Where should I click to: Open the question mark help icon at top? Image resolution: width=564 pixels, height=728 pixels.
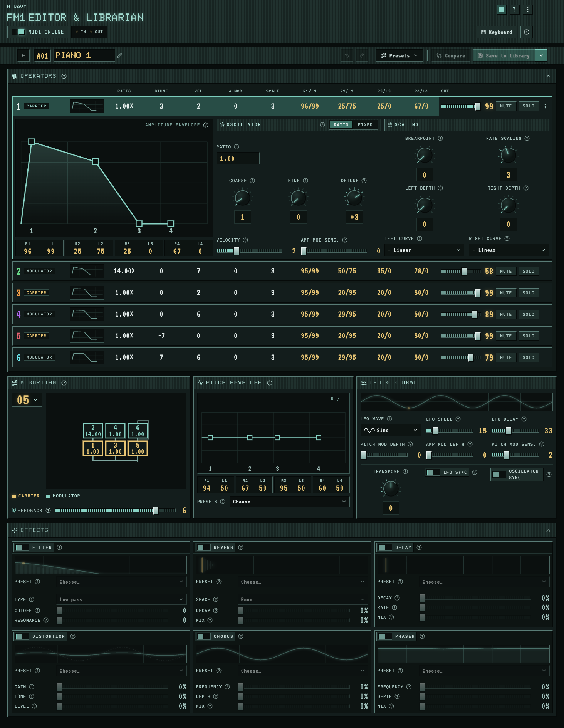tap(514, 10)
